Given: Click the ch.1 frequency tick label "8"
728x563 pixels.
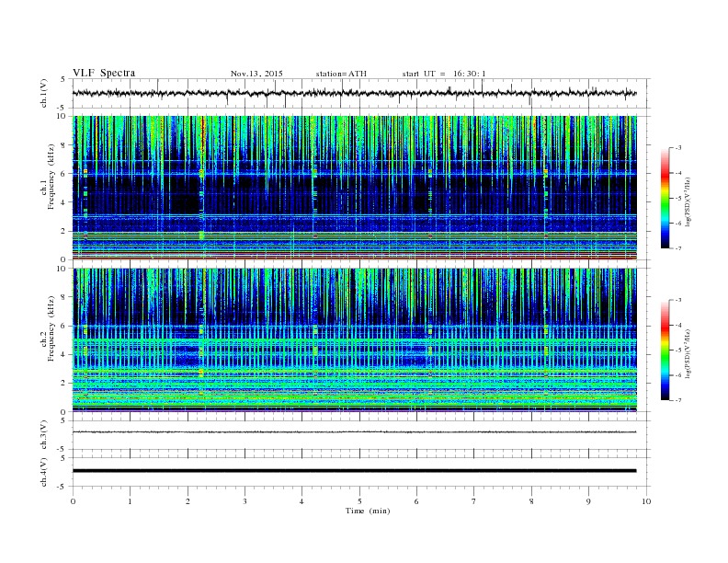Looking at the screenshot, I should [x=64, y=145].
